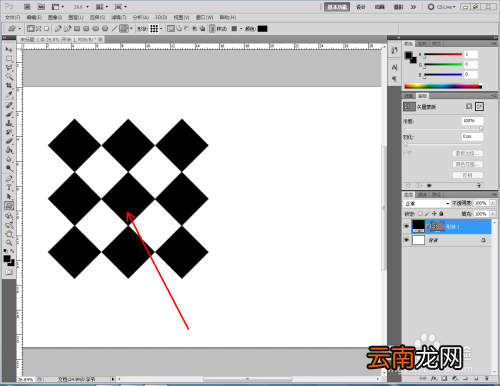Select the Paint Bucket tool

point(9,150)
